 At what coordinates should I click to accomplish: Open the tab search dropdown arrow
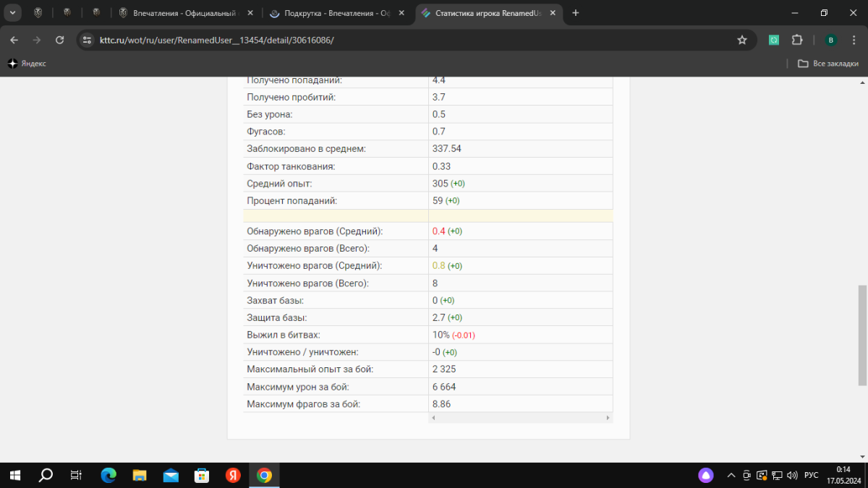point(12,13)
